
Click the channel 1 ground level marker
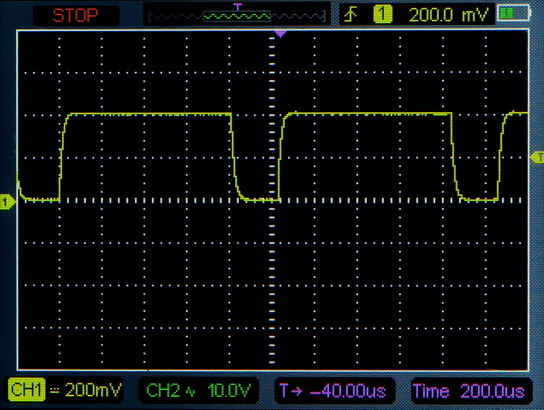tap(7, 202)
